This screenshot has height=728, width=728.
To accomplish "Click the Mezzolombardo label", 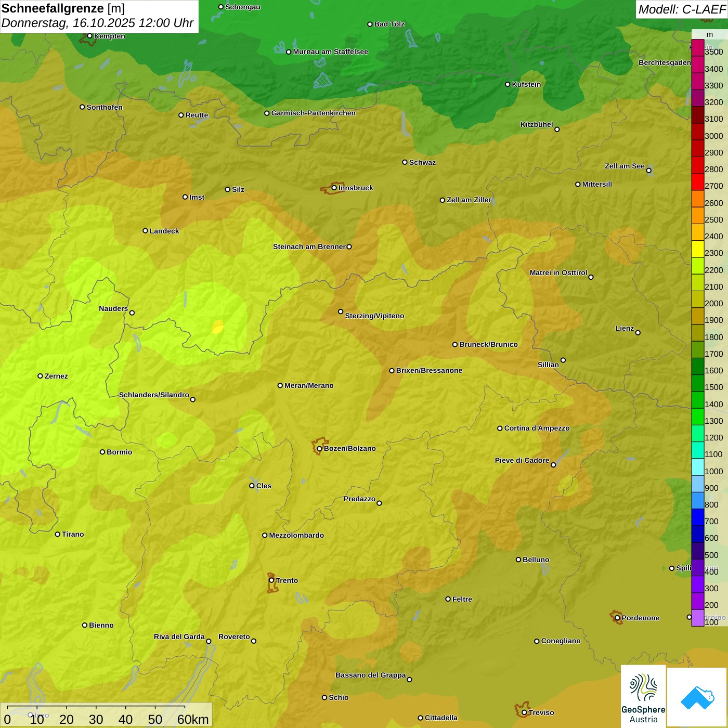I will click(296, 535).
